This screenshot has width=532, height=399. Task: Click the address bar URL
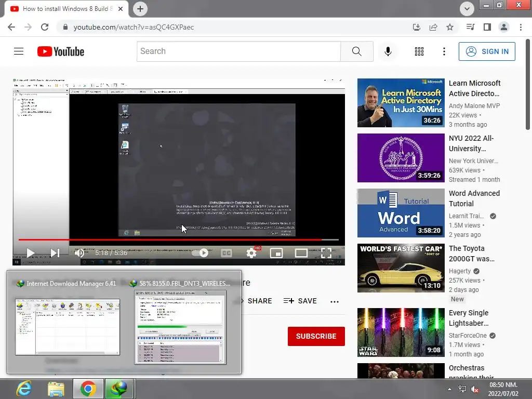click(x=134, y=27)
